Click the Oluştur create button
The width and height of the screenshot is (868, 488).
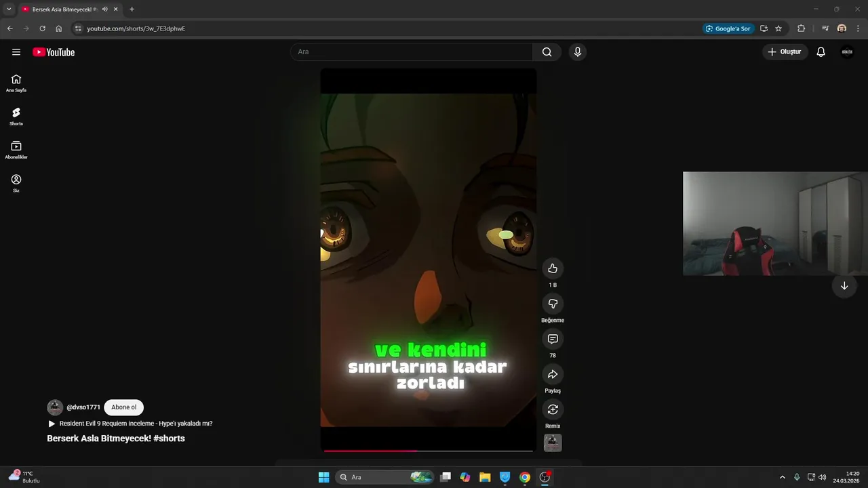(x=785, y=52)
